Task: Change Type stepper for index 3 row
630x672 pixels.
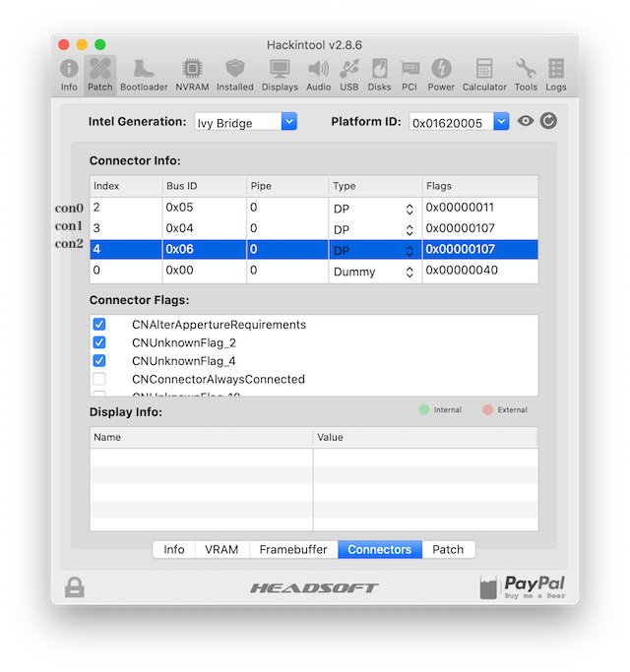Action: pos(409,230)
